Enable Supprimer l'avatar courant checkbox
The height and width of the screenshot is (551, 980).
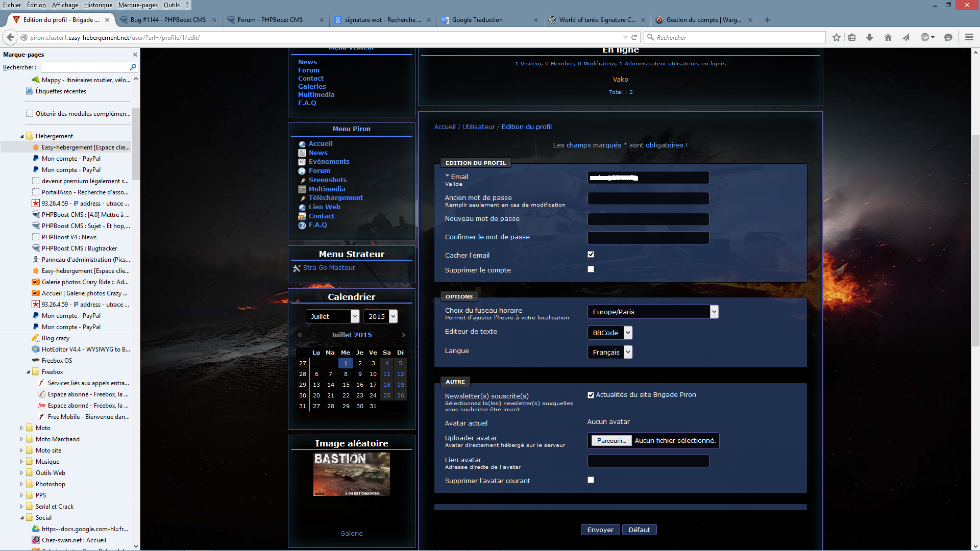(x=591, y=480)
